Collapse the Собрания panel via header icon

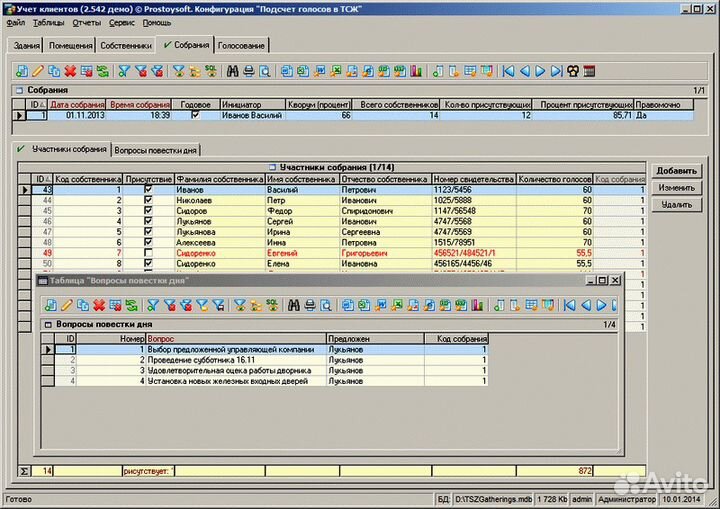click(19, 90)
